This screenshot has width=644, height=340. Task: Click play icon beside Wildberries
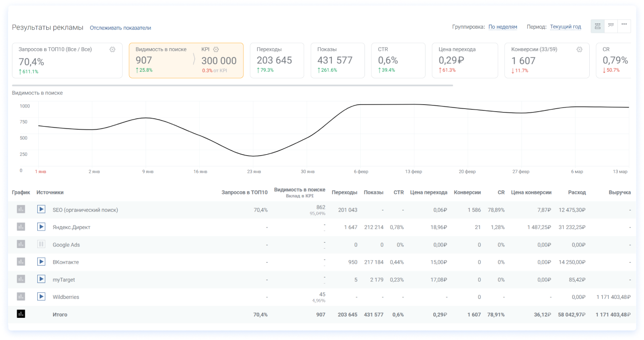pos(41,296)
